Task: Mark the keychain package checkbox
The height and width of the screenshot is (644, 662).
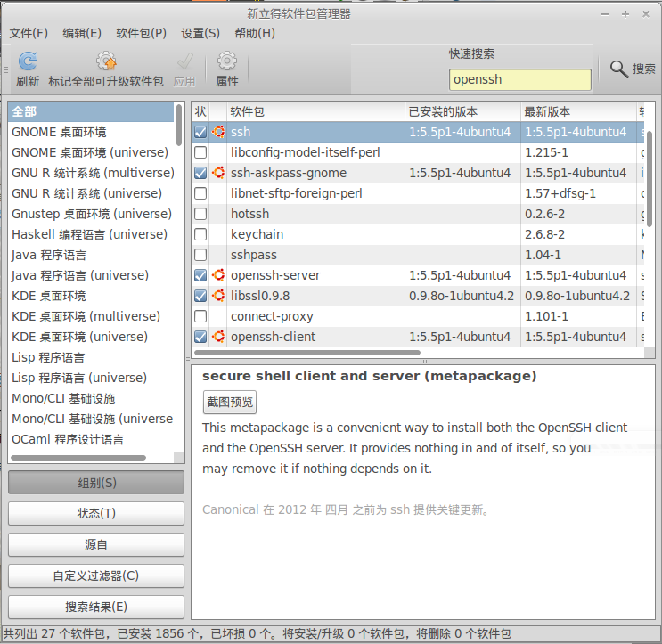Action: [200, 234]
